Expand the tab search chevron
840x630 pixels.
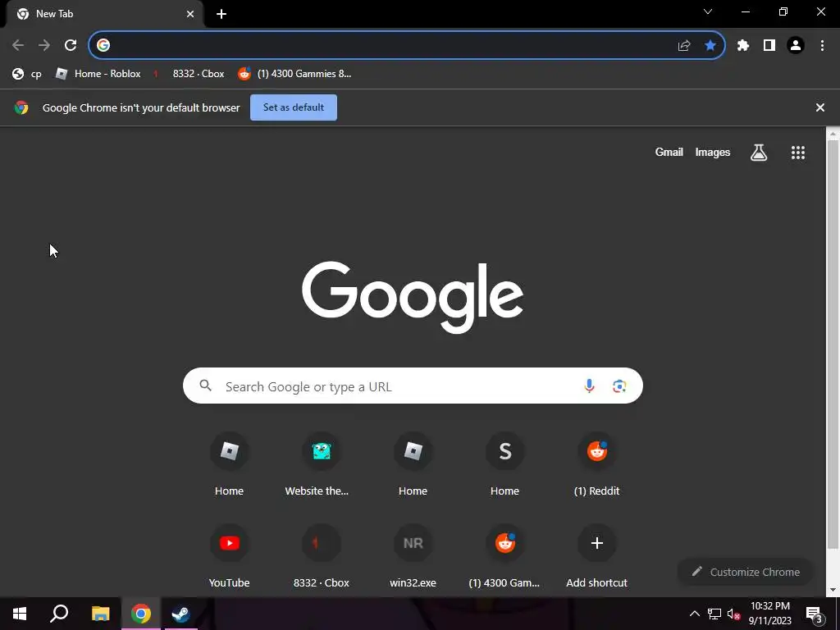pos(708,11)
